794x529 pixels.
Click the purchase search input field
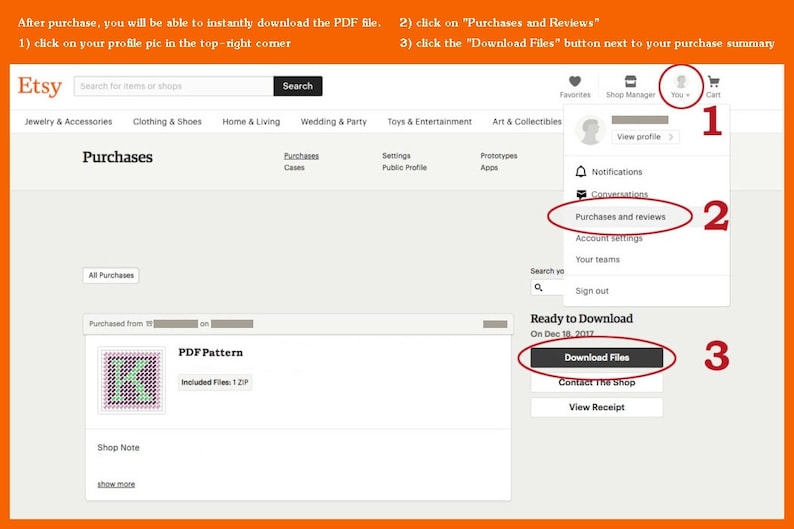click(x=547, y=288)
